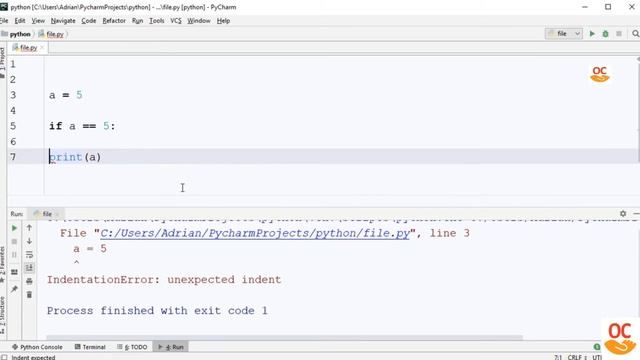Open the Tools menu

click(x=156, y=20)
